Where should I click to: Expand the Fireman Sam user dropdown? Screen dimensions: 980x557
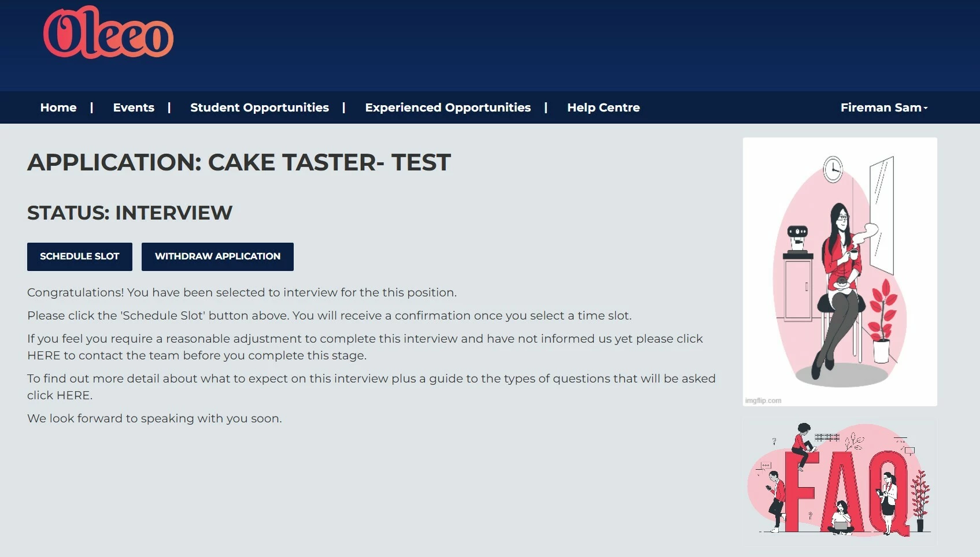pyautogui.click(x=883, y=107)
